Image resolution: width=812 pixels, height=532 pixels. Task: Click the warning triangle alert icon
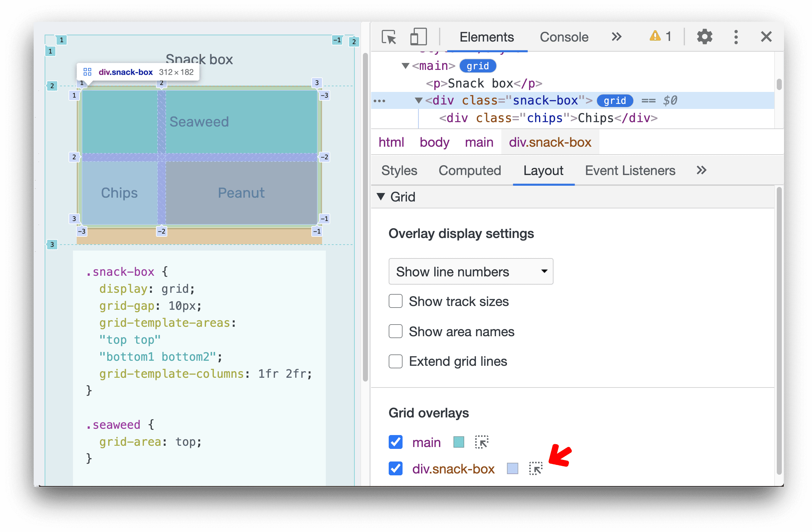[652, 37]
